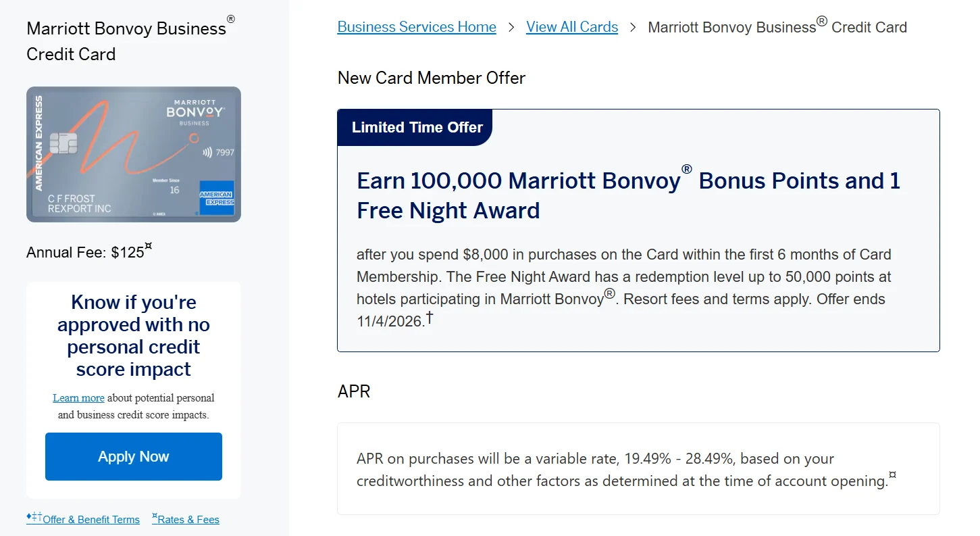Open Offer & Benefit Terms link
980x536 pixels.
point(83,519)
